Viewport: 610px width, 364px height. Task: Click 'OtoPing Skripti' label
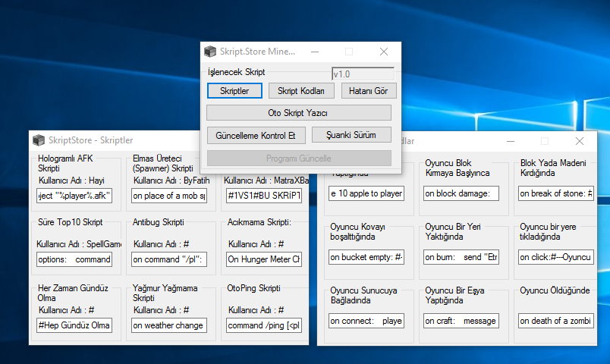253,288
